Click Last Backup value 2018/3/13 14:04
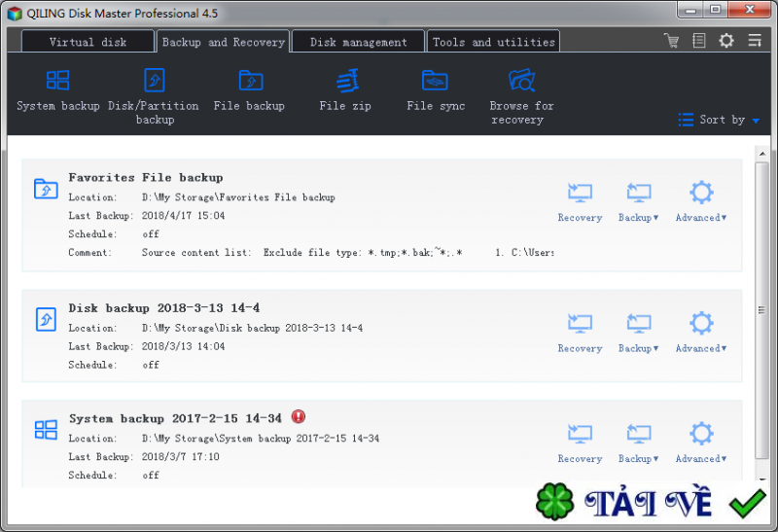 coord(183,346)
